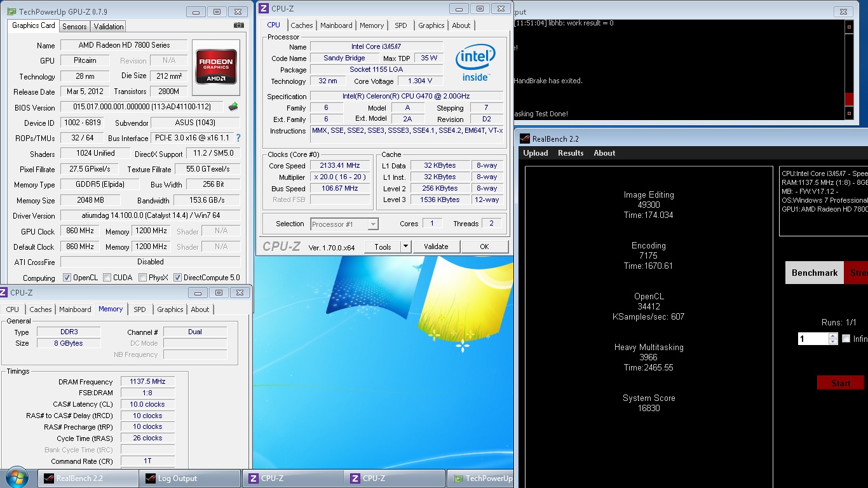Click the DRAM Frequency 1137.5 MHz value

[x=147, y=382]
